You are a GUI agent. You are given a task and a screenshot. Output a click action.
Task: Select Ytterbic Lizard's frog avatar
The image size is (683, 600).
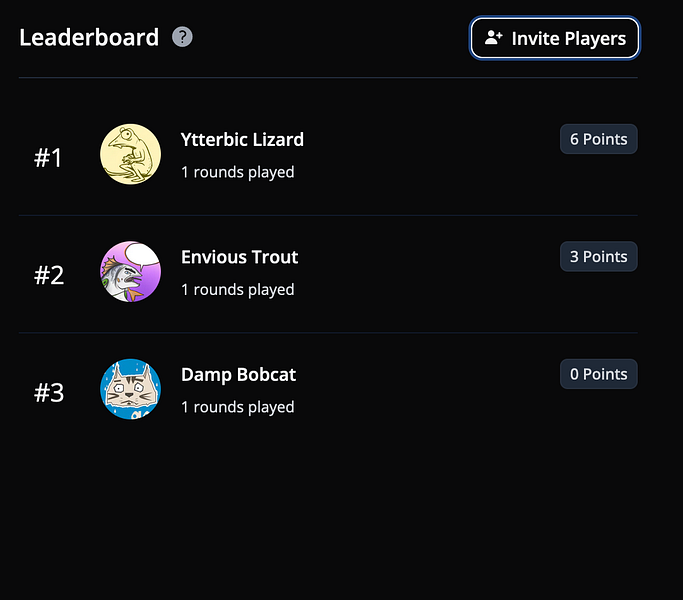coord(130,154)
